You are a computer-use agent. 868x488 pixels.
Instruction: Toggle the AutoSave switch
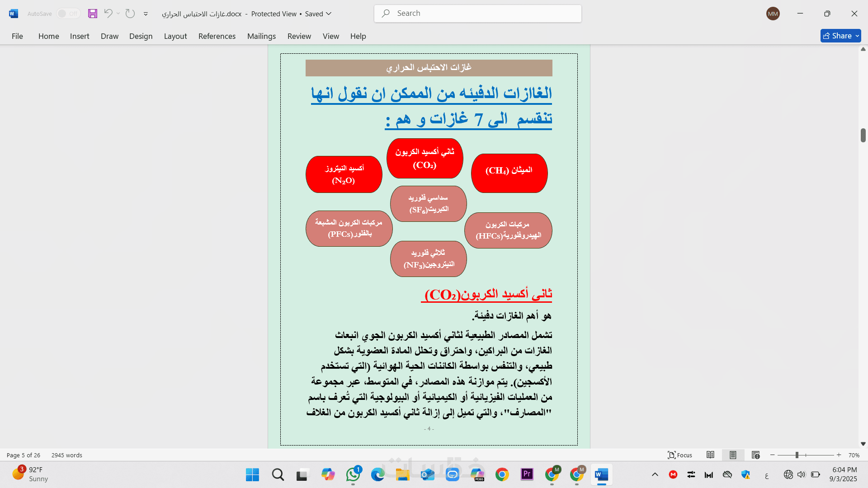pyautogui.click(x=68, y=14)
